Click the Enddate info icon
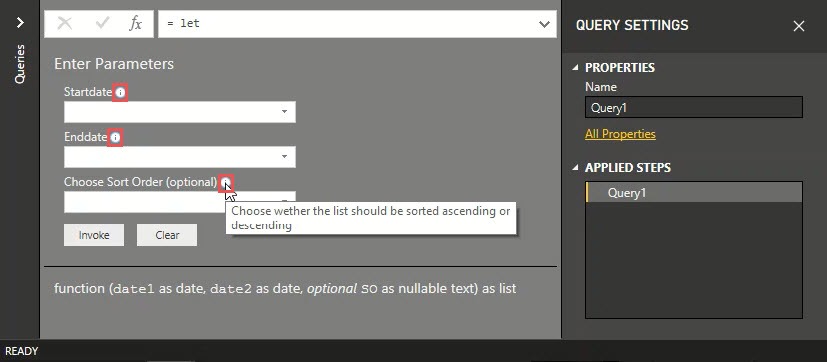Image resolution: width=827 pixels, height=362 pixels. click(x=115, y=138)
